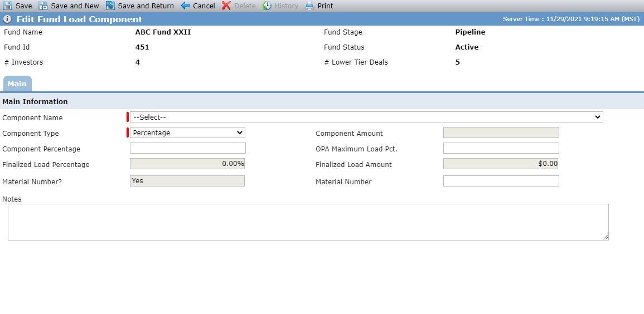Click the # Lower Tier Deals value 5
This screenshot has width=644, height=314.
pyautogui.click(x=458, y=62)
